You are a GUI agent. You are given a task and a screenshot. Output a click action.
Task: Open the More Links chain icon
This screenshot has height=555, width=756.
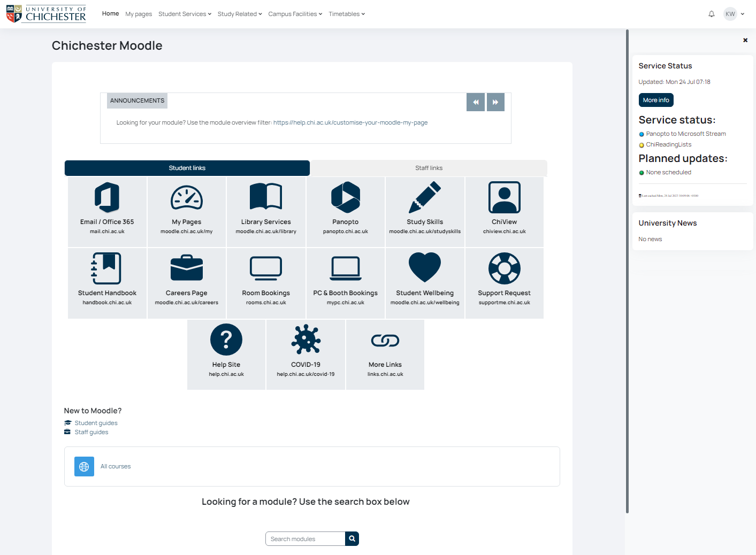pyautogui.click(x=385, y=340)
